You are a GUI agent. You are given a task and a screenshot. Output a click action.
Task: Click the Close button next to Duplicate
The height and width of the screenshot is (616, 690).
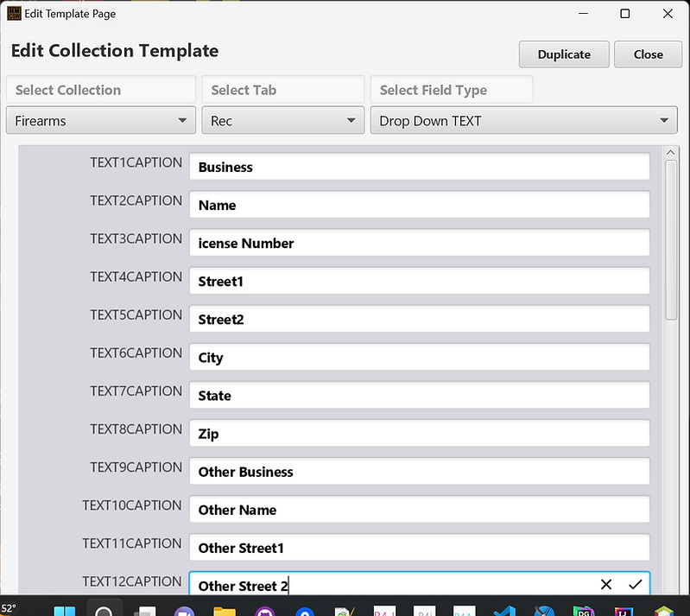[648, 54]
